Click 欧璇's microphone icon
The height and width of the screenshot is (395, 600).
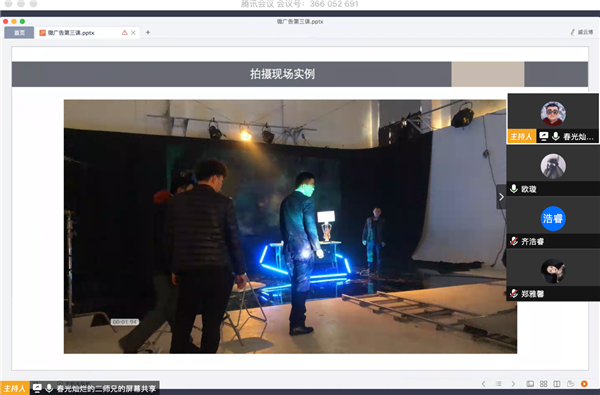[x=514, y=189]
